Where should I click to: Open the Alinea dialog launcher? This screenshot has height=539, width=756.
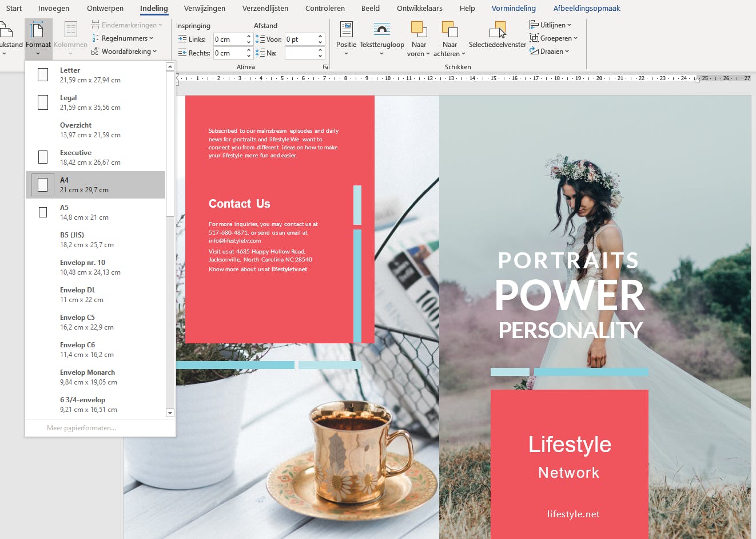[x=325, y=67]
